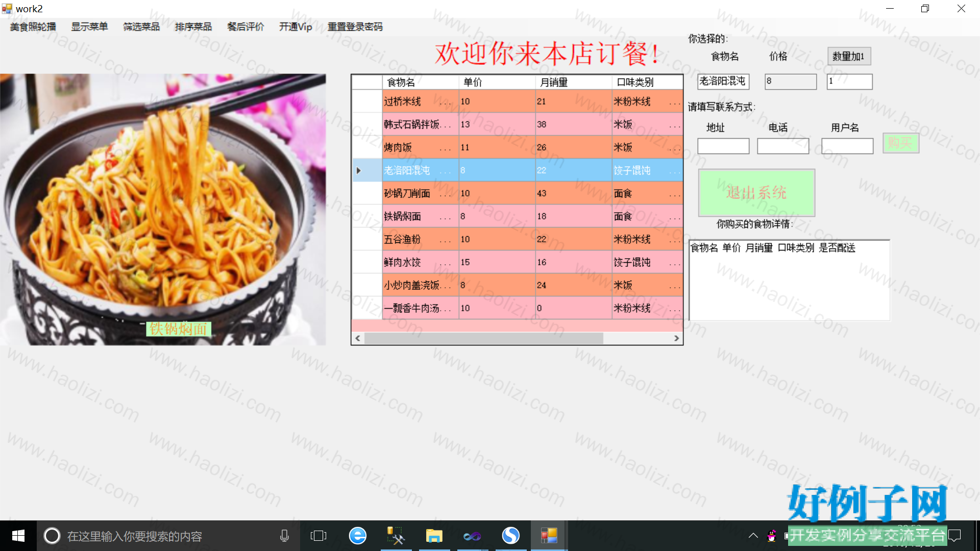Open the 筛选菜品 menu
Viewport: 980px width, 551px height.
tap(141, 27)
